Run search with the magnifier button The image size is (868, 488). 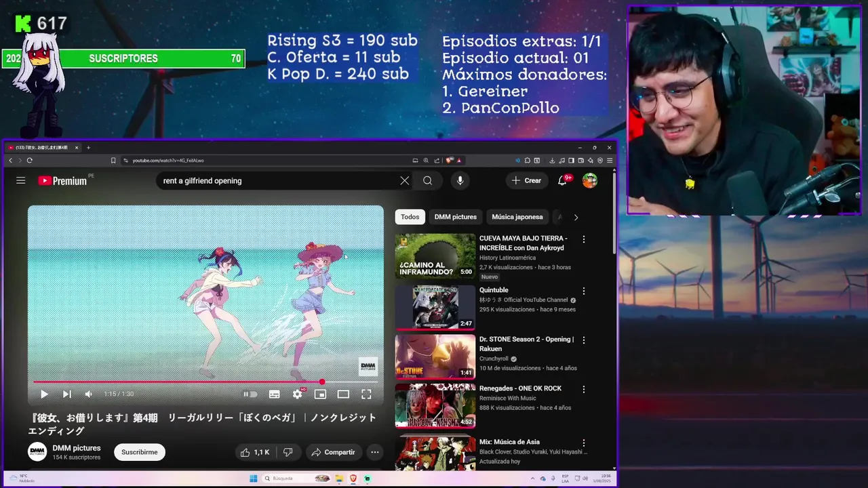click(x=427, y=180)
